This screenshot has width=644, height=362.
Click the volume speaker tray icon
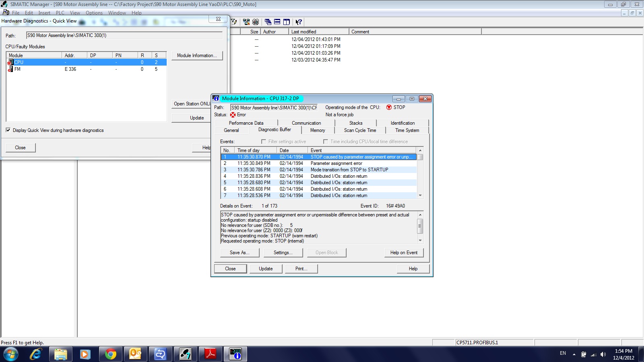(603, 354)
